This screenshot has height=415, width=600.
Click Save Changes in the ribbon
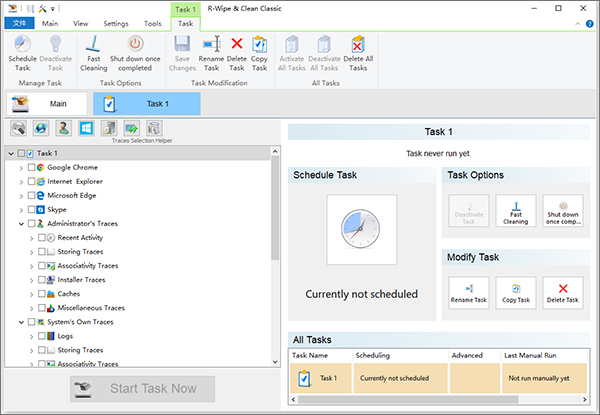click(182, 54)
